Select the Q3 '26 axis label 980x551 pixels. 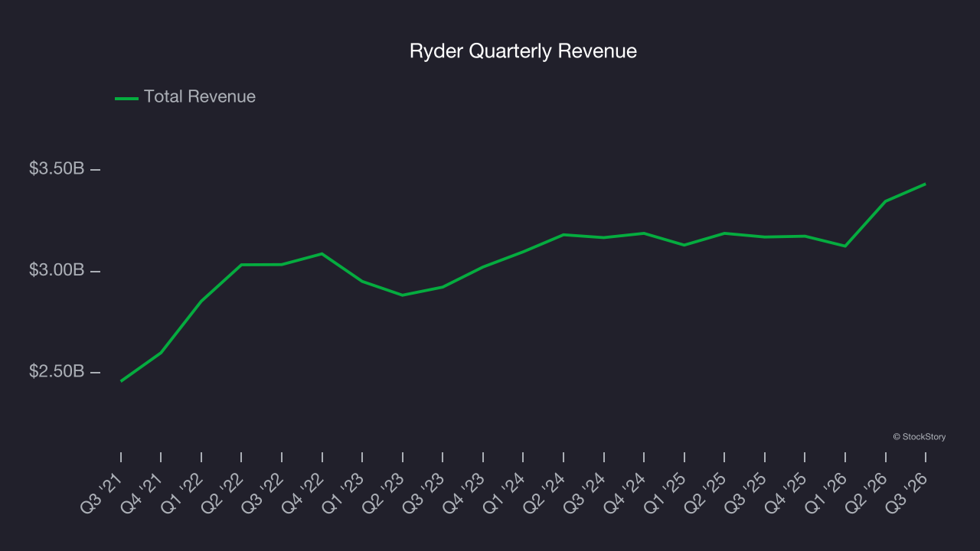[x=905, y=493]
